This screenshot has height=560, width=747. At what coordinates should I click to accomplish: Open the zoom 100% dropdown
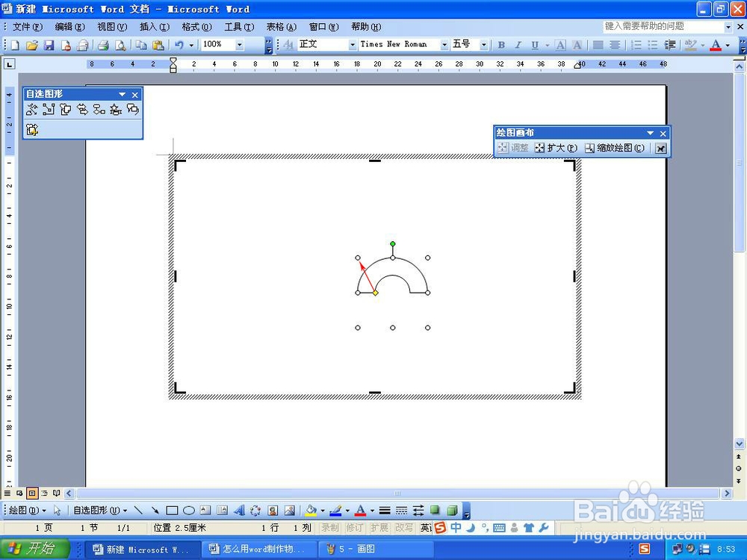pos(240,45)
